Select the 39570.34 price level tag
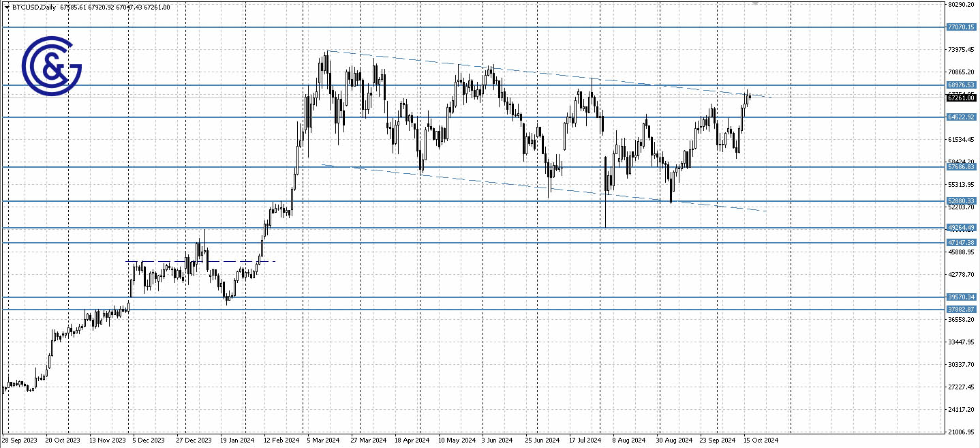The width and height of the screenshot is (980, 448). tap(961, 297)
